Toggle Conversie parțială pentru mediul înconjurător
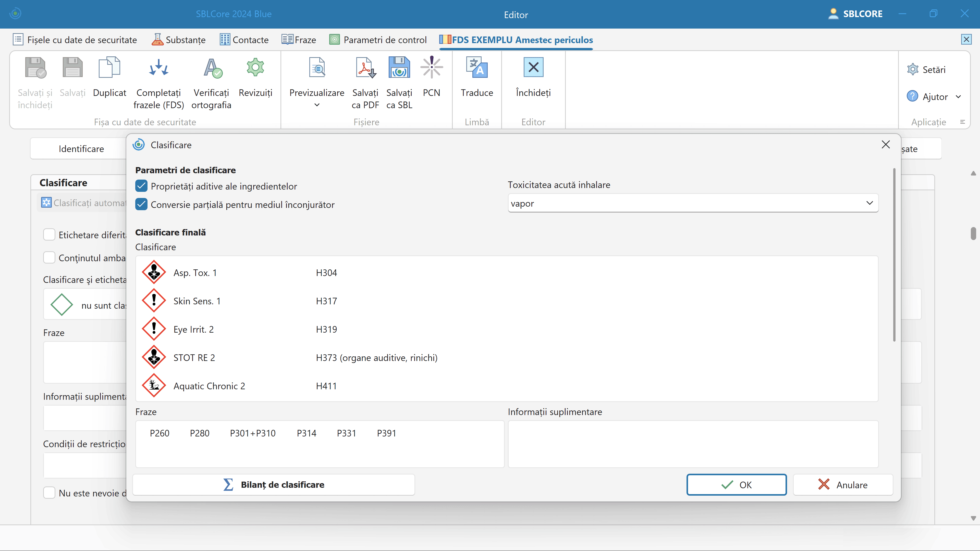 [142, 205]
